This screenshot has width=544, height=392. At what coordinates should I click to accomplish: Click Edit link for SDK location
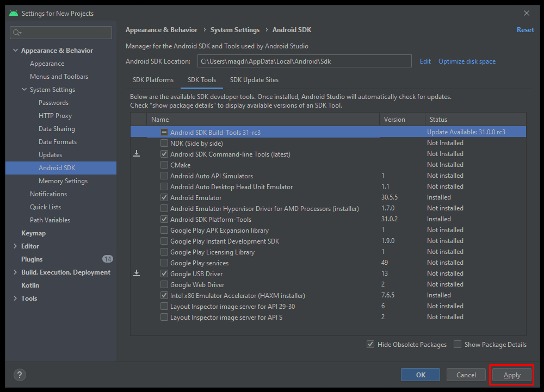pos(425,61)
